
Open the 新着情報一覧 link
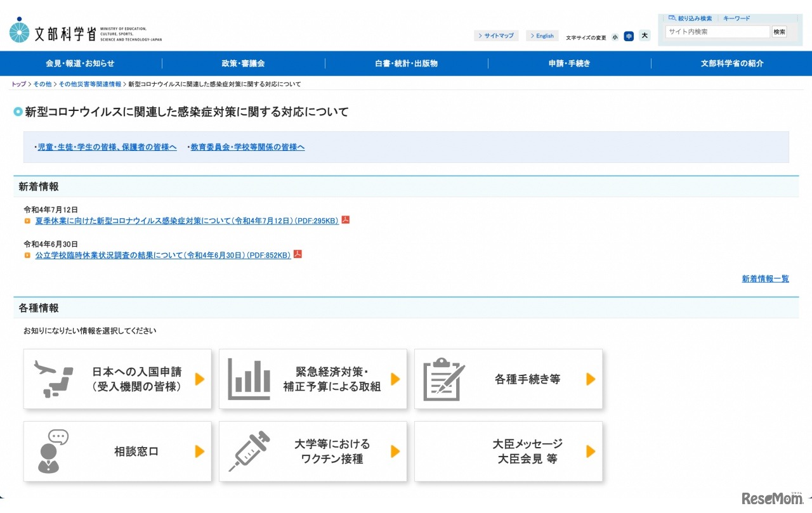[x=765, y=278]
